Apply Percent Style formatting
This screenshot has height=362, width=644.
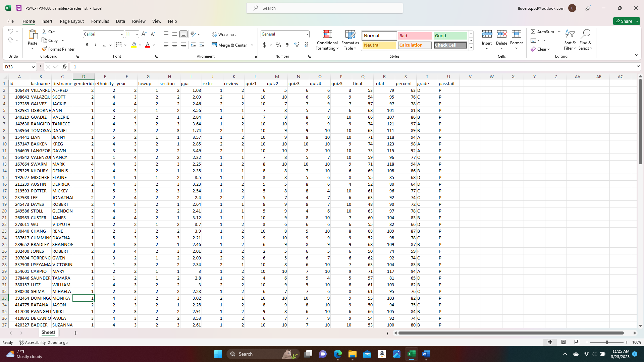coord(278,45)
